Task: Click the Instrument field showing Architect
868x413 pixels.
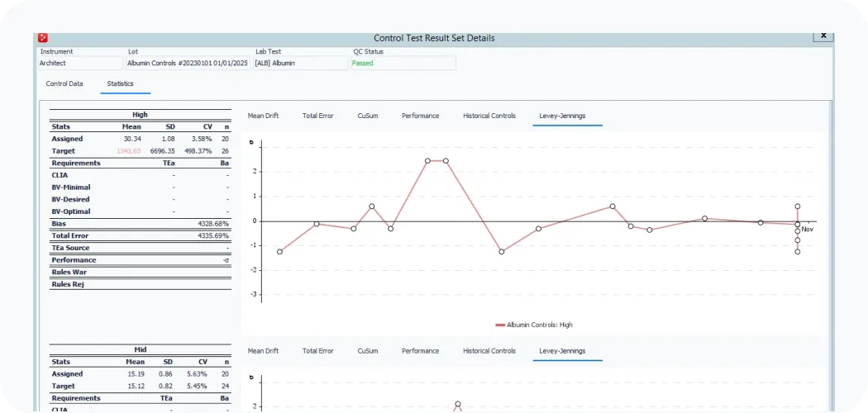Action: pyautogui.click(x=80, y=63)
